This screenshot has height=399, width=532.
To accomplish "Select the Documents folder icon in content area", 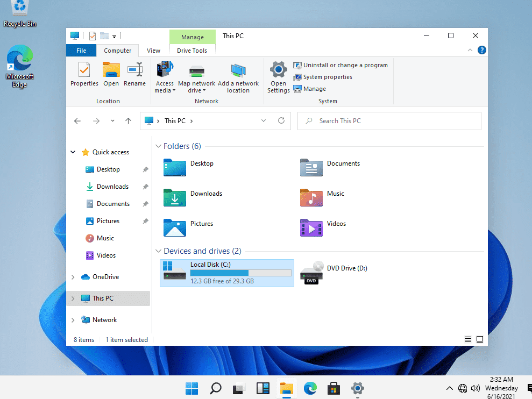I will click(311, 167).
